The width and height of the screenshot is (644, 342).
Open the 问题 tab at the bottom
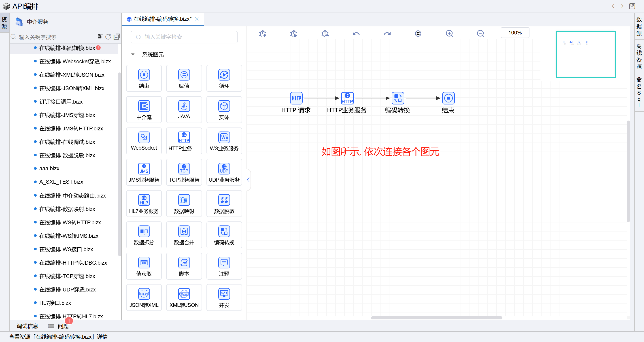63,326
